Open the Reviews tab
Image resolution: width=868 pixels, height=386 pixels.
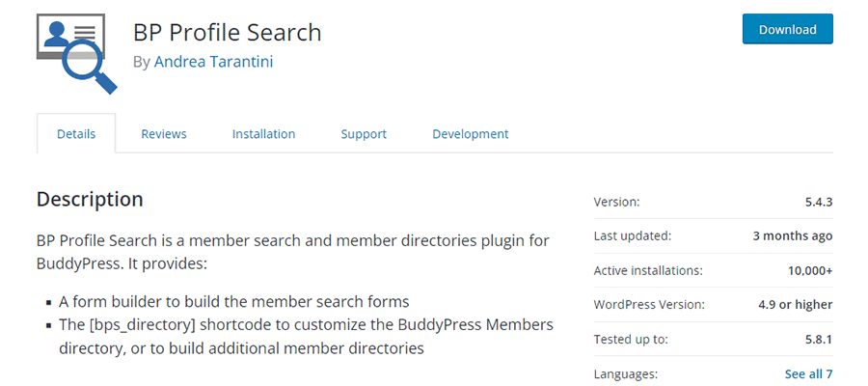pos(164,134)
